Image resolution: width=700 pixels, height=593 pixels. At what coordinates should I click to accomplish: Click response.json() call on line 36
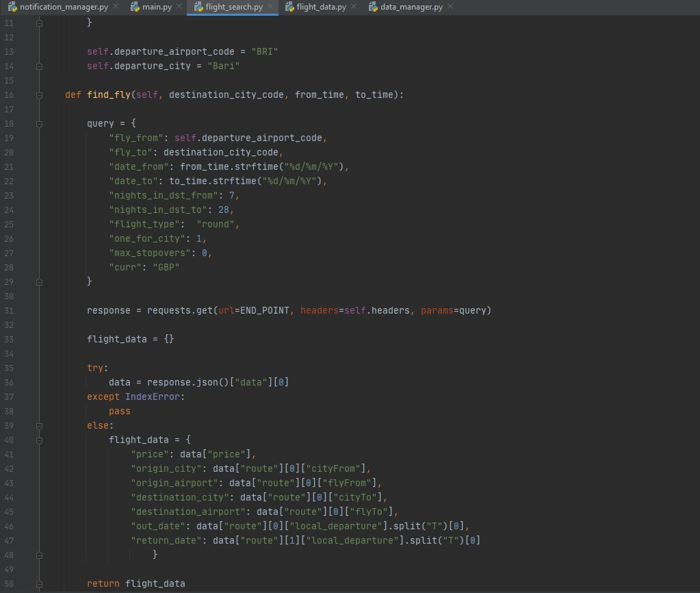188,383
